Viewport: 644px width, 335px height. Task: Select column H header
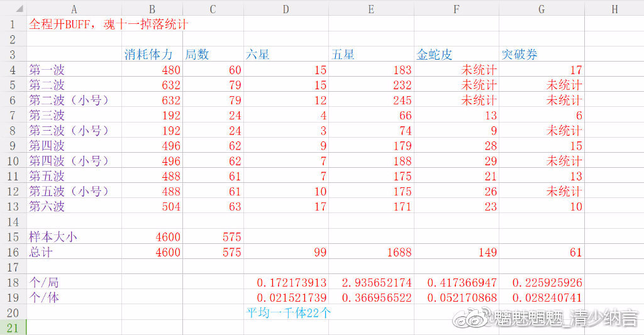(x=614, y=9)
